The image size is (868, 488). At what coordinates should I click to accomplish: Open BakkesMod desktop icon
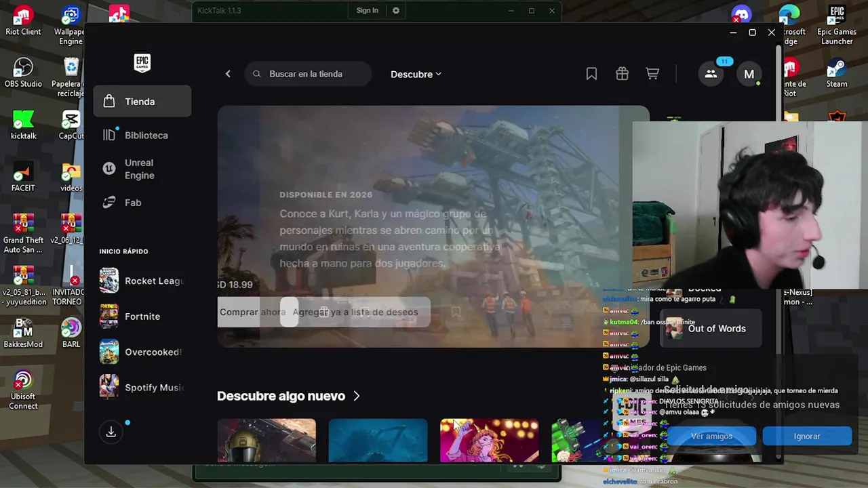pos(23,333)
